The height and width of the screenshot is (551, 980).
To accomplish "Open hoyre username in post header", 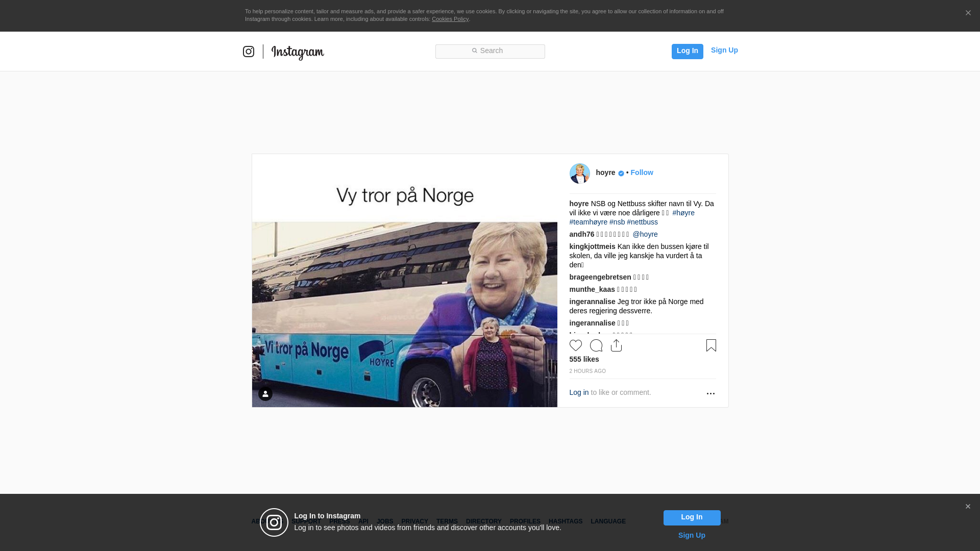I will (605, 172).
